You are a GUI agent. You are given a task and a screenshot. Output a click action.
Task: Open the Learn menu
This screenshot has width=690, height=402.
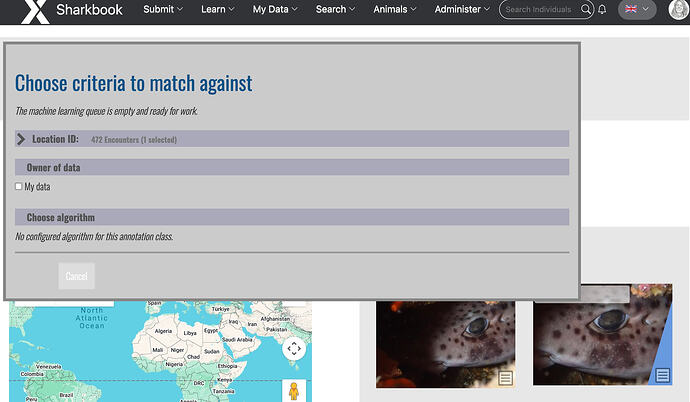(217, 10)
